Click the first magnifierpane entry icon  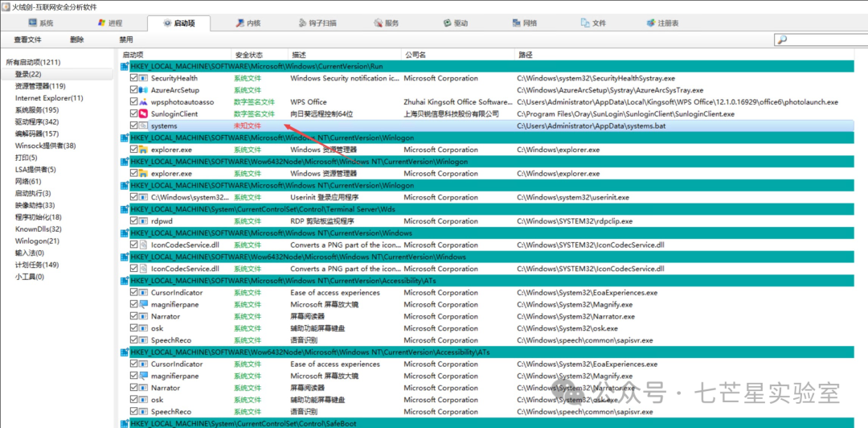click(x=143, y=304)
